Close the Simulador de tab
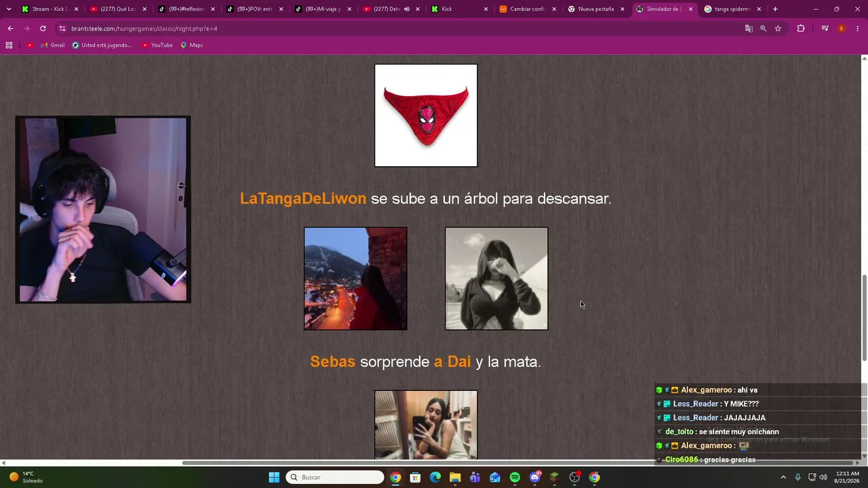The width and height of the screenshot is (868, 488). [x=691, y=9]
